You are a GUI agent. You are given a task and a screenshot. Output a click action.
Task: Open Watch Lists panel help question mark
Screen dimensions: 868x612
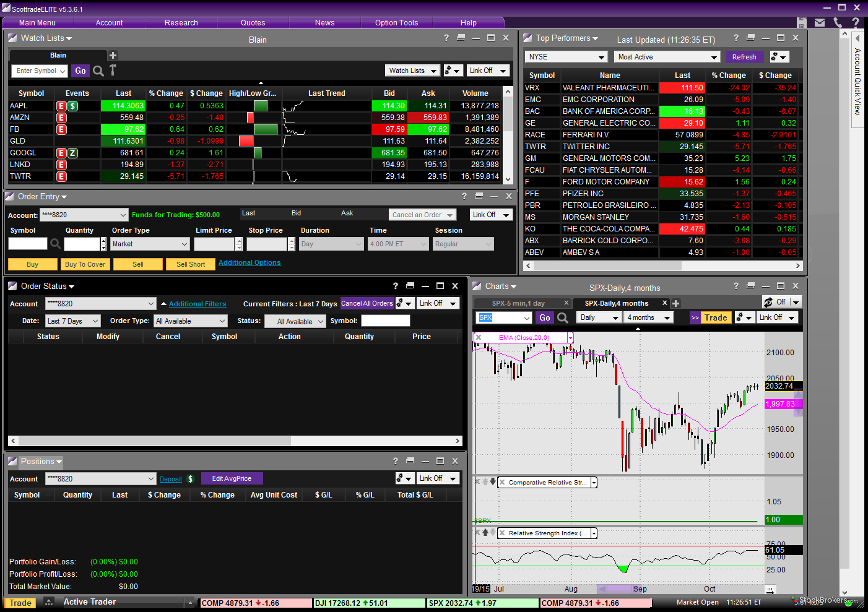pyautogui.click(x=446, y=38)
